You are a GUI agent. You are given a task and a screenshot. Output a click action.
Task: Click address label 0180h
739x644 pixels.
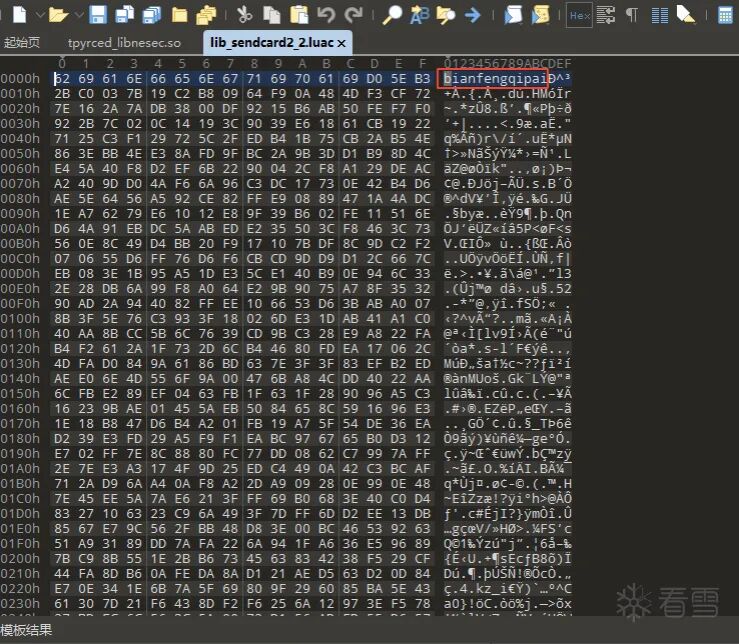click(x=20, y=439)
